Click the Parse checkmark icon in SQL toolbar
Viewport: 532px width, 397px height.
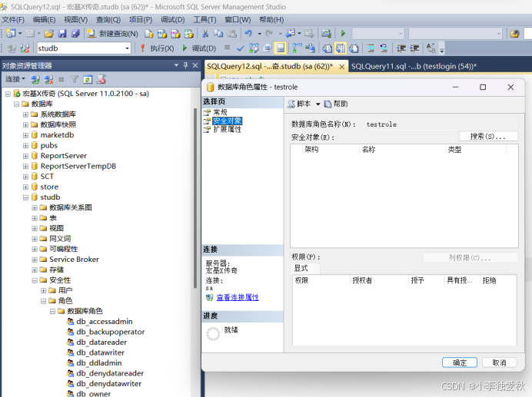tap(240, 48)
